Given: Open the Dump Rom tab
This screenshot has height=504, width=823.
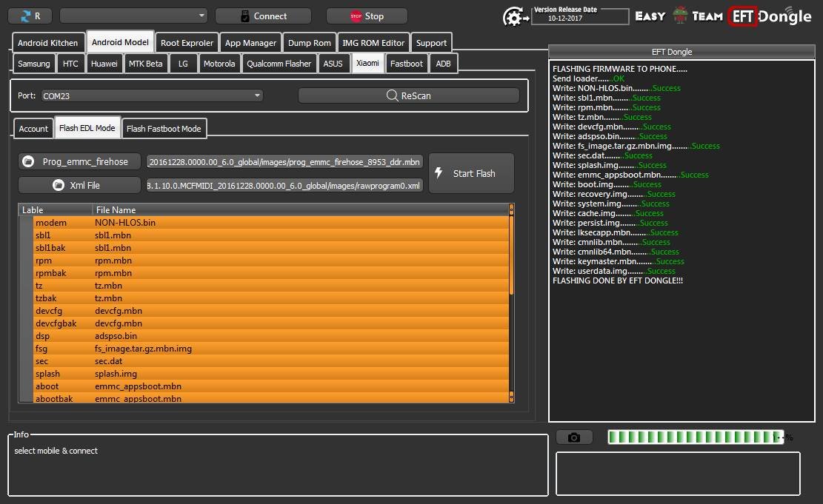Looking at the screenshot, I should pos(309,43).
